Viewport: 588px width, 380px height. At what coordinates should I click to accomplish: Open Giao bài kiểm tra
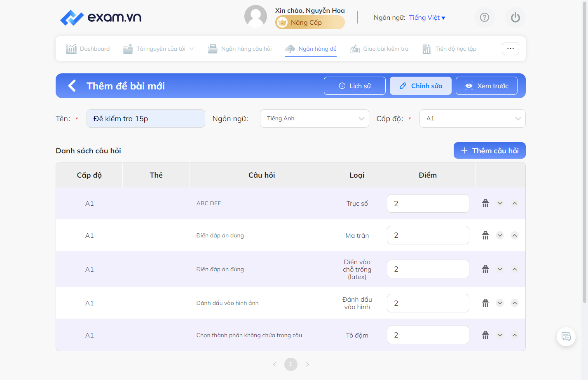click(379, 49)
